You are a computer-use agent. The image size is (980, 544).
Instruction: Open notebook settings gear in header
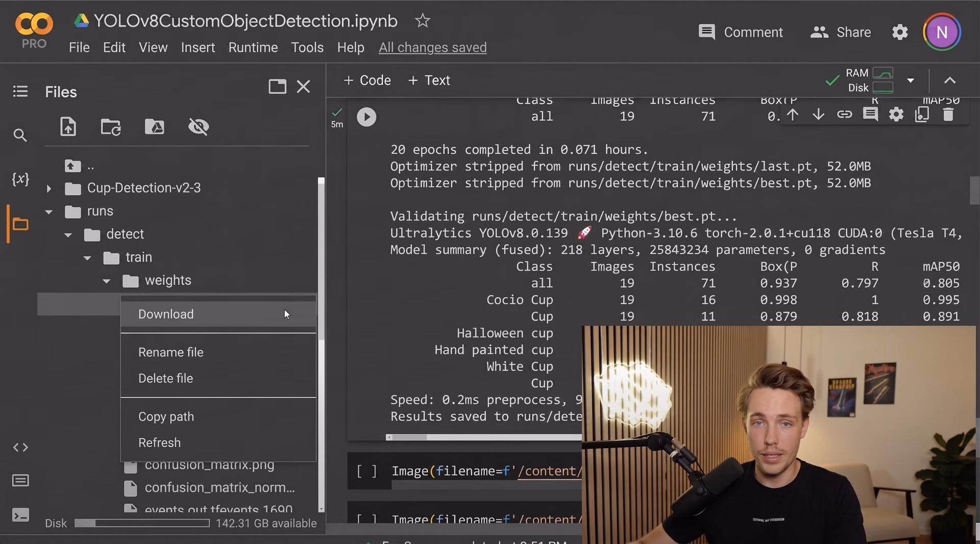[900, 32]
